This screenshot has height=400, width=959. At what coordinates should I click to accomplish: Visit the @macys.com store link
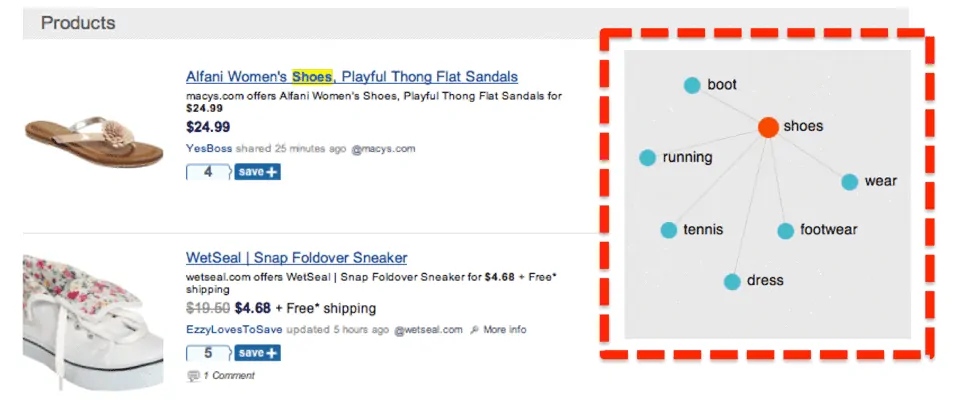tap(383, 149)
